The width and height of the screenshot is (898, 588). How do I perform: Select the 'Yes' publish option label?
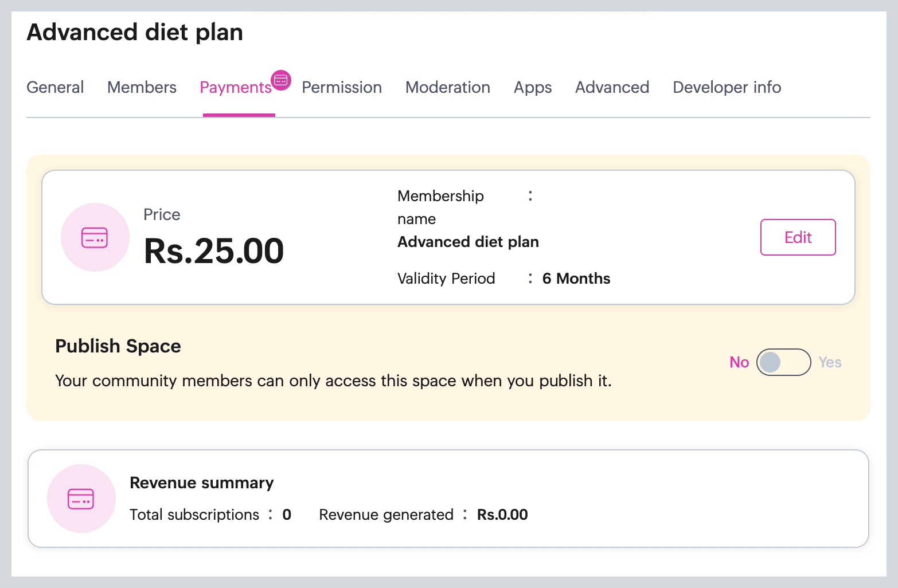pos(830,362)
